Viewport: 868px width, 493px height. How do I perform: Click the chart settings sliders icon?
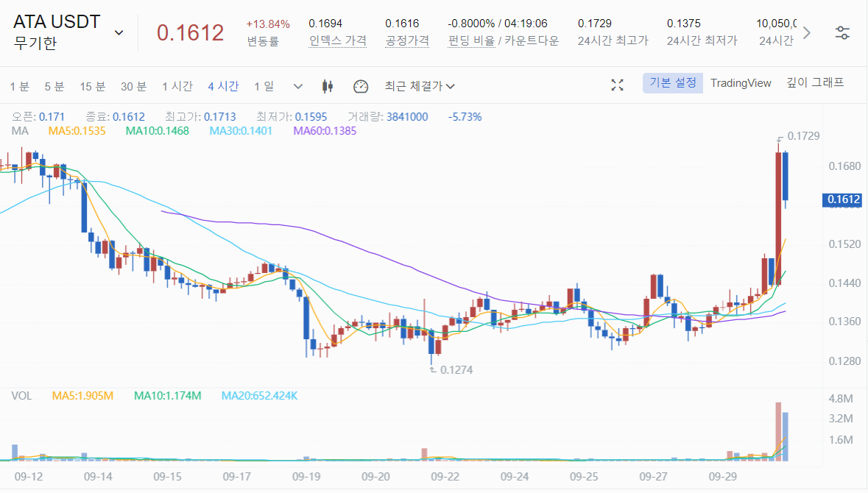[x=842, y=32]
